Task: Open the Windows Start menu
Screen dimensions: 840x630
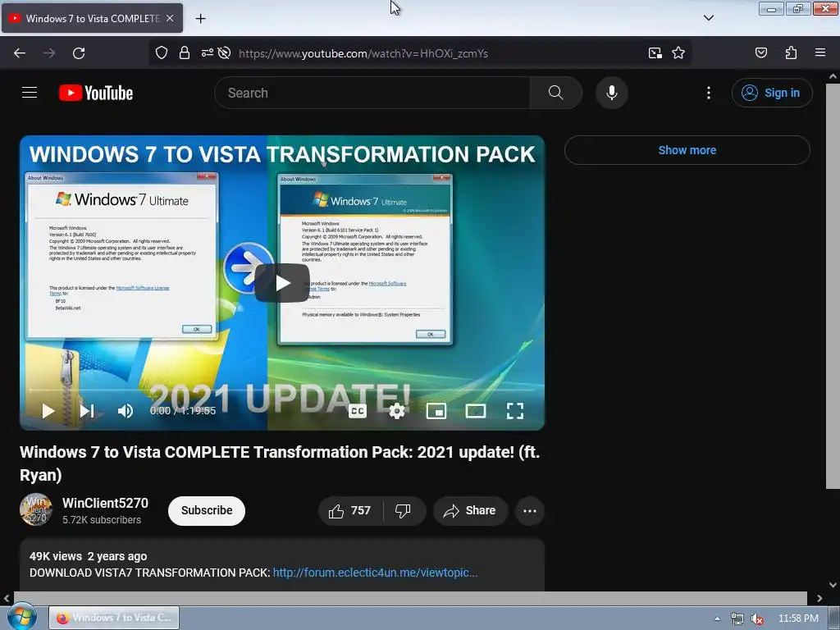Action: (x=21, y=617)
